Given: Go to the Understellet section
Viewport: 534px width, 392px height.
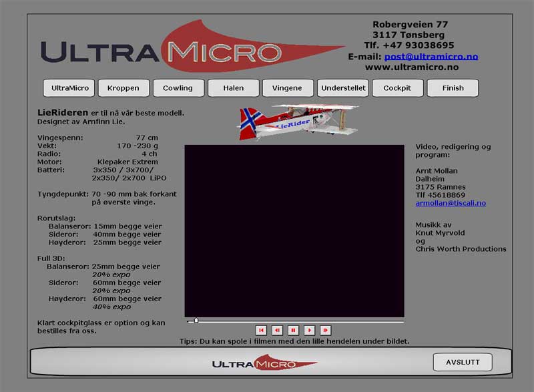Looking at the screenshot, I should point(343,88).
